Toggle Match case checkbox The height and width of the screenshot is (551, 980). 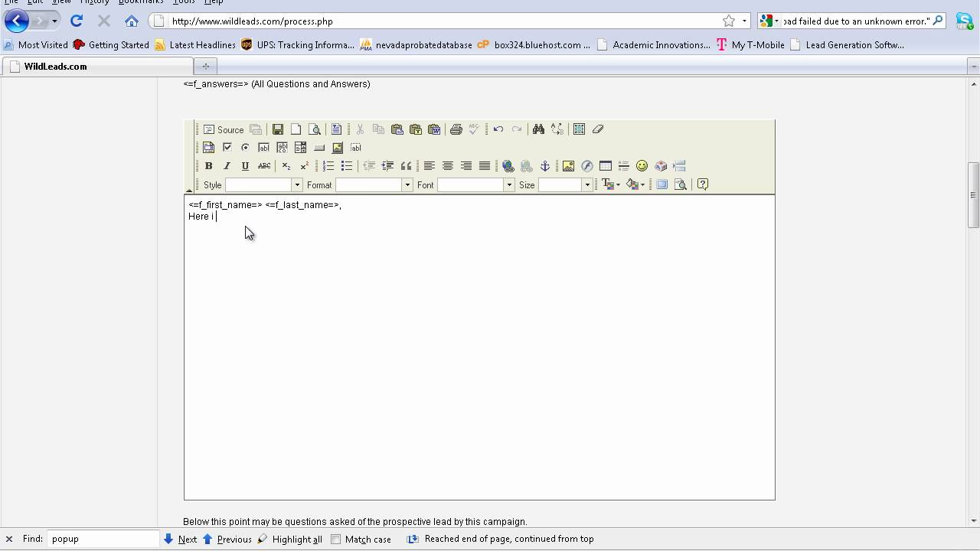pos(335,539)
